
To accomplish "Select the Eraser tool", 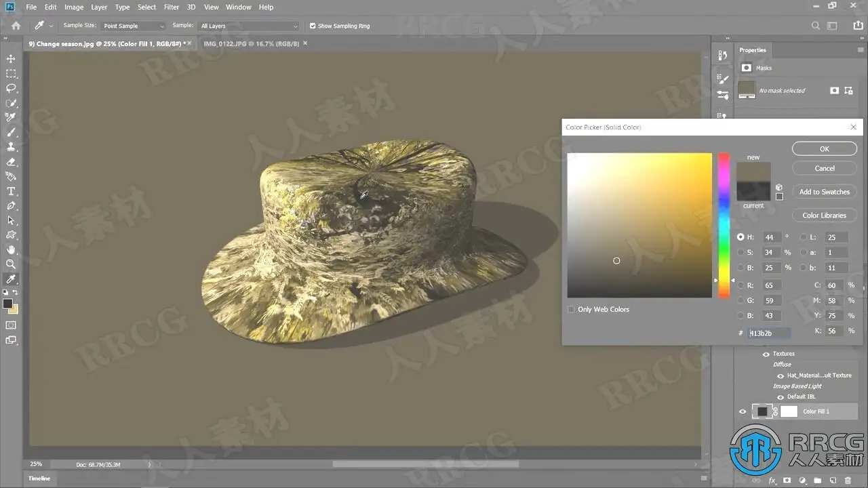I will (11, 162).
